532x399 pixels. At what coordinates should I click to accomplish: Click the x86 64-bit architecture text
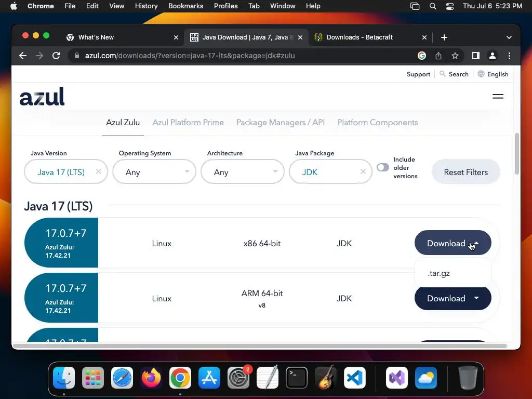tap(262, 243)
